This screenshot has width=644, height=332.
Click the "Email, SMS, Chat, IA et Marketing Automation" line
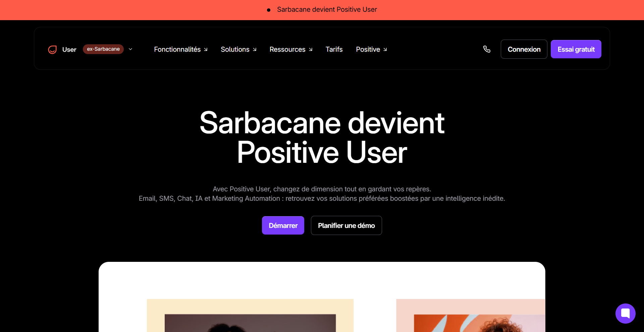tap(322, 198)
